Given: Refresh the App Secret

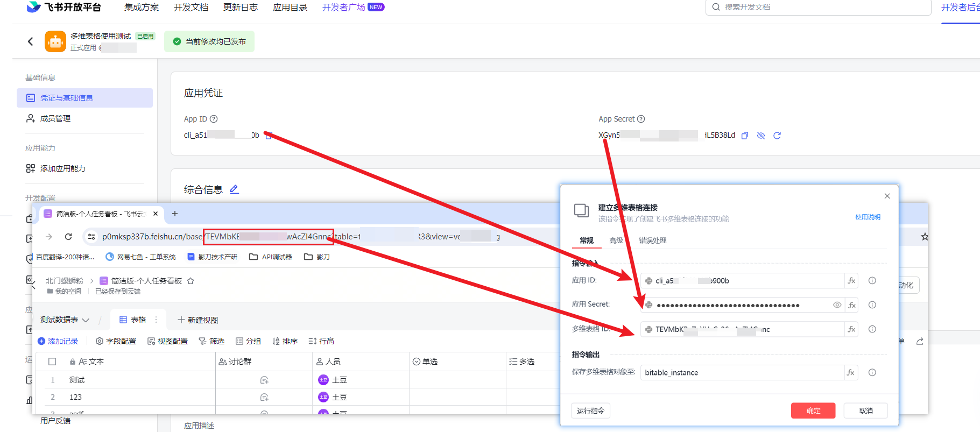Looking at the screenshot, I should tap(777, 136).
